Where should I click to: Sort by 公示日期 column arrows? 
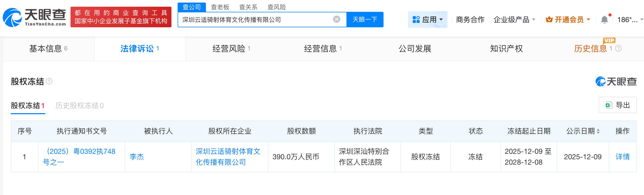pos(598,131)
